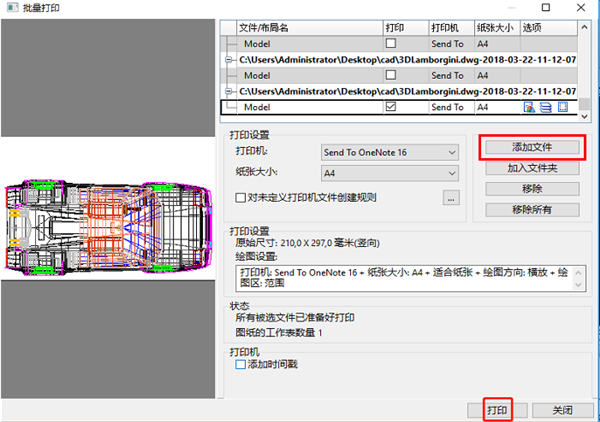600x422 pixels.
Task: Click the 图纸的工作表数量 1 text
Action: [279, 333]
